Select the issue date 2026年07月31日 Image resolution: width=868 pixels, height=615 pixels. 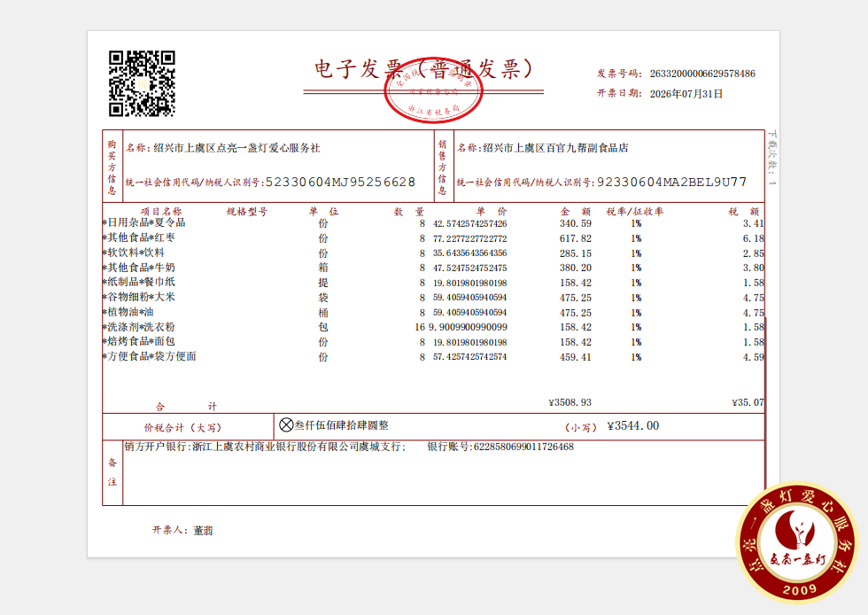686,94
